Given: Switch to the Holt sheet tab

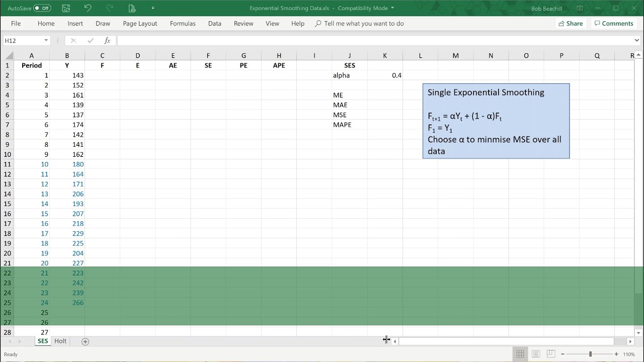Looking at the screenshot, I should point(60,341).
